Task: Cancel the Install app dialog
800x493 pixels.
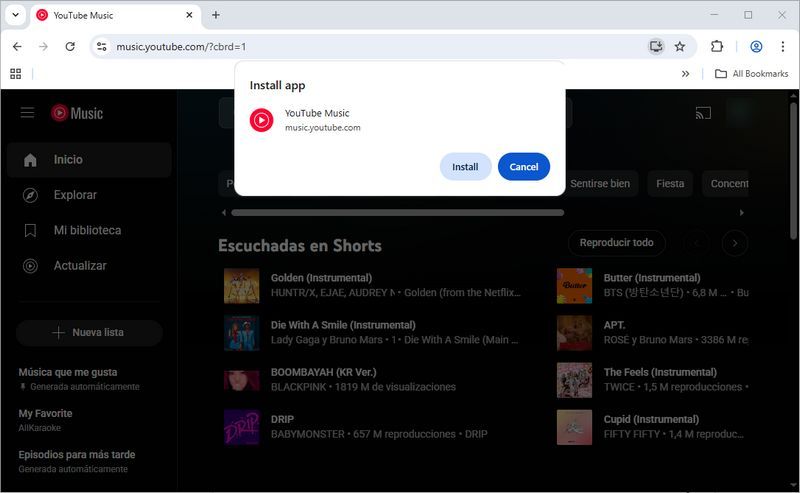Action: point(523,167)
